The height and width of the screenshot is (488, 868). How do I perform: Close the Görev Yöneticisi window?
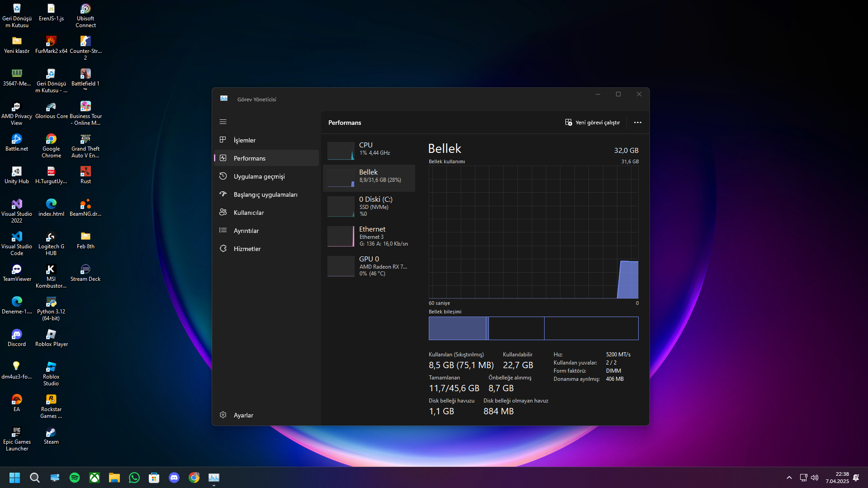(639, 95)
